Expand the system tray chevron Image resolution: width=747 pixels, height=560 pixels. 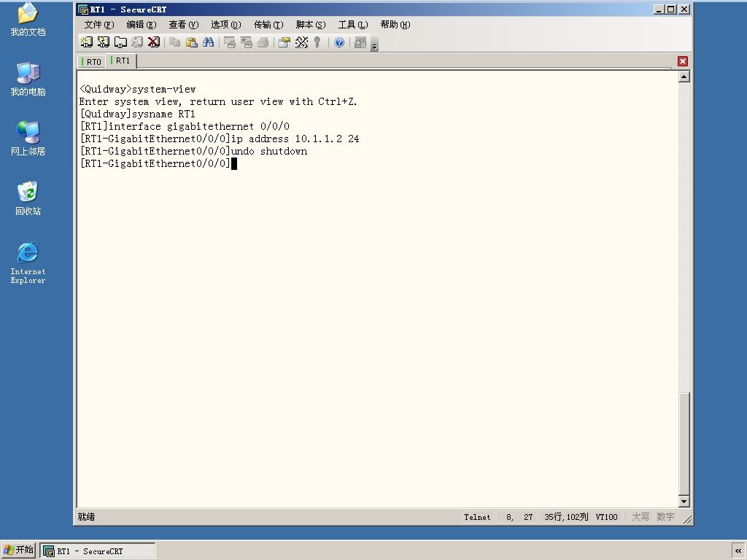pyautogui.click(x=738, y=551)
